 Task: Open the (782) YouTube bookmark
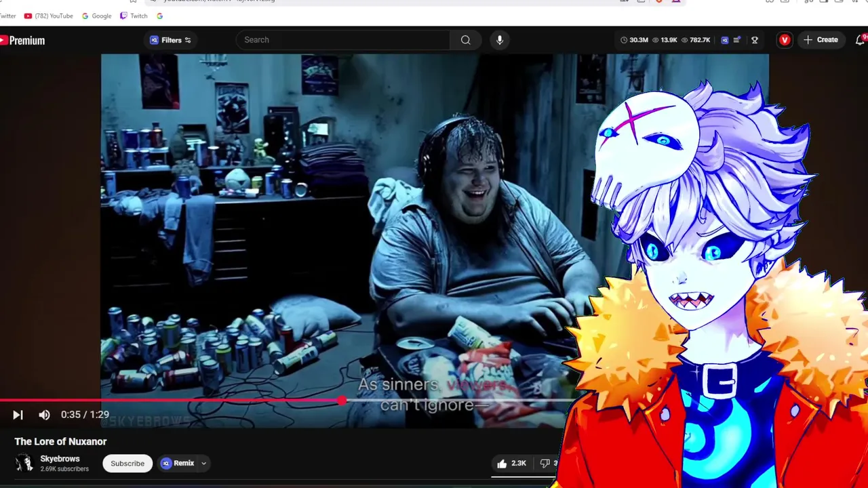click(x=48, y=16)
